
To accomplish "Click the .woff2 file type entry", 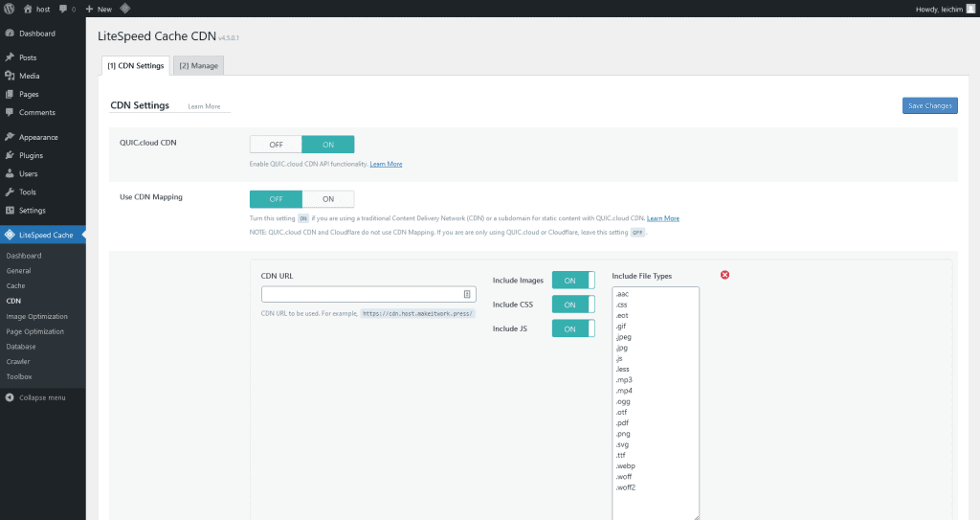I will [x=626, y=487].
